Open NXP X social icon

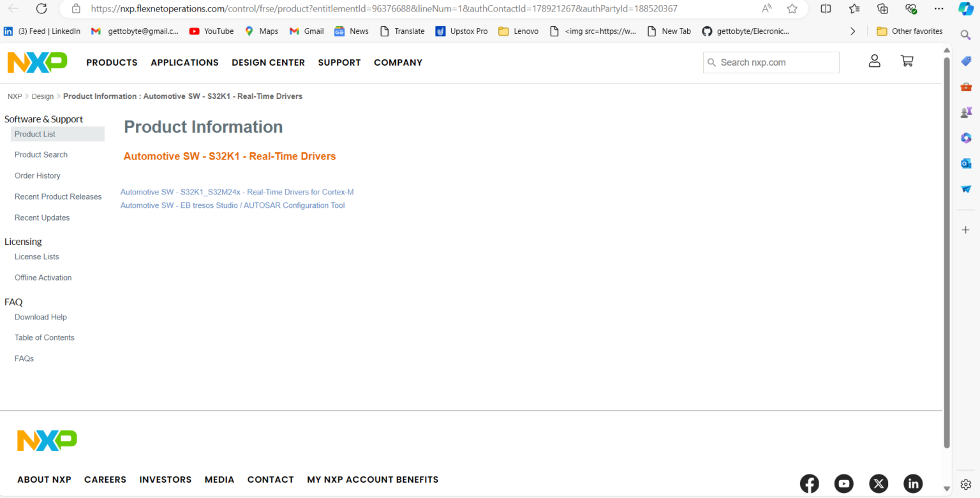click(879, 484)
